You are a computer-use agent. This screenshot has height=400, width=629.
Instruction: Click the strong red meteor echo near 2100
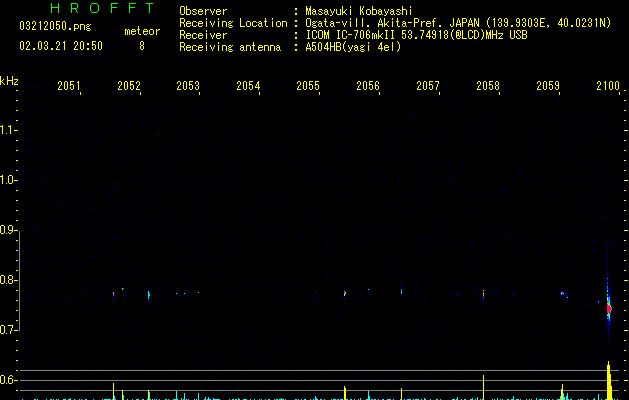[x=609, y=309]
